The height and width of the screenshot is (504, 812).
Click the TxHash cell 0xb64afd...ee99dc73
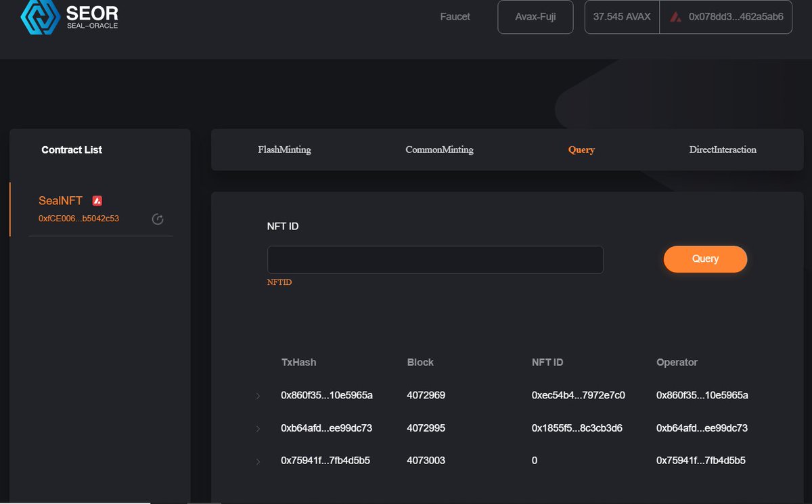point(327,428)
